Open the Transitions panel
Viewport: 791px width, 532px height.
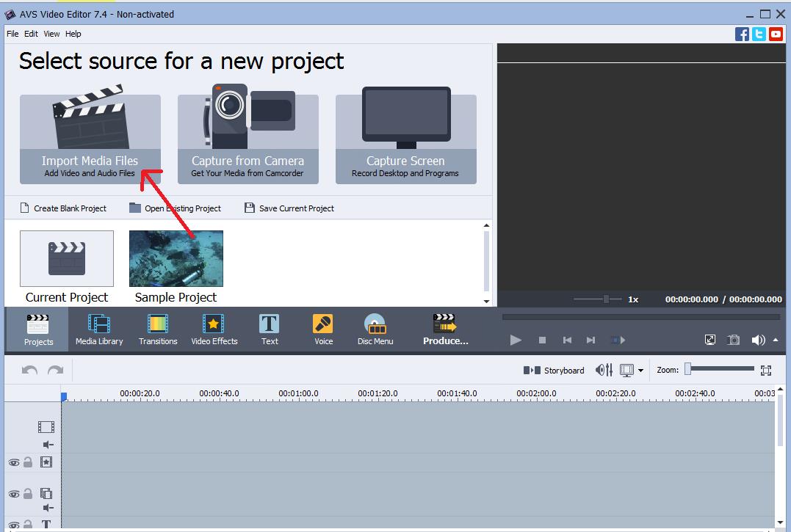pos(158,329)
